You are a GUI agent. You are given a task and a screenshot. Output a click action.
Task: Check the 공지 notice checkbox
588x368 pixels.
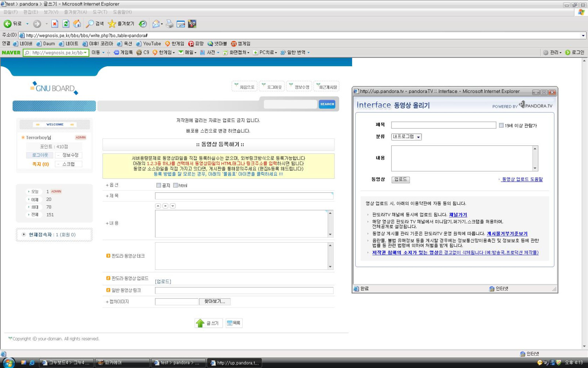click(159, 185)
